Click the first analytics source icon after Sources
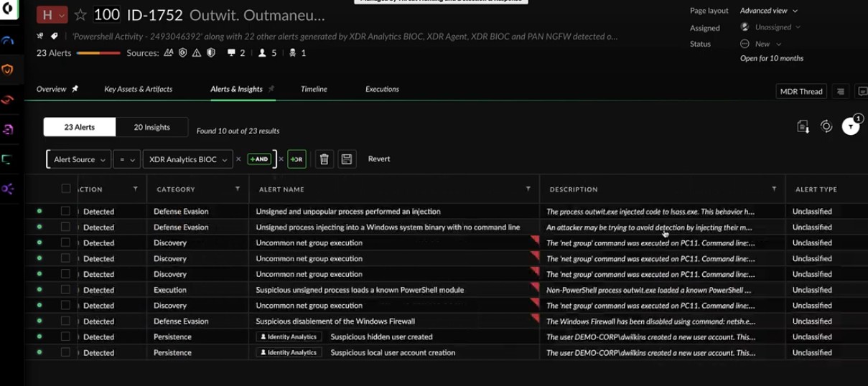868x386 pixels. pyautogui.click(x=169, y=53)
